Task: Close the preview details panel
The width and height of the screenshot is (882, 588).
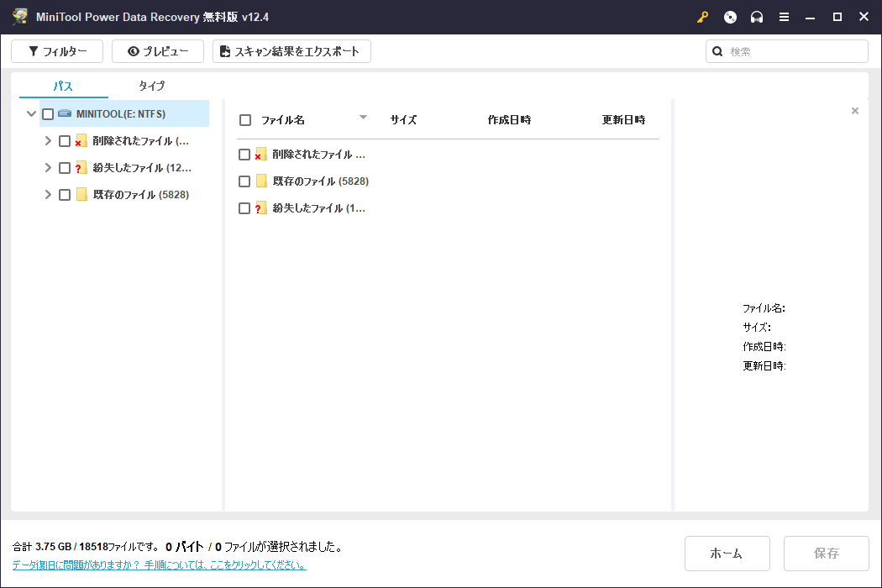Action: coord(855,111)
